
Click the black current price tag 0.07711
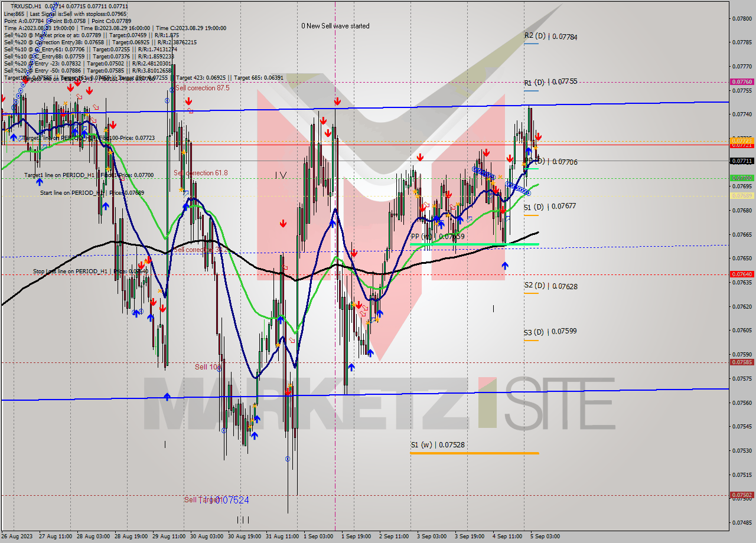point(742,161)
